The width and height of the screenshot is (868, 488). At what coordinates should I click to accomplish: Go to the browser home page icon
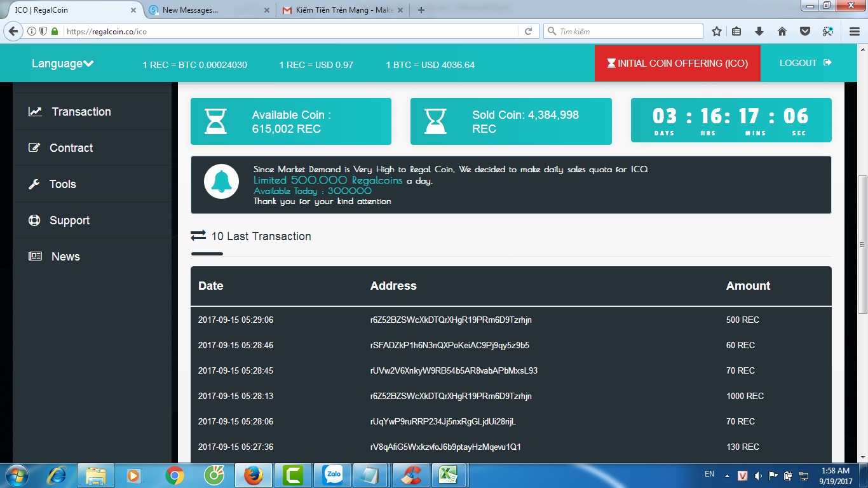pos(782,31)
